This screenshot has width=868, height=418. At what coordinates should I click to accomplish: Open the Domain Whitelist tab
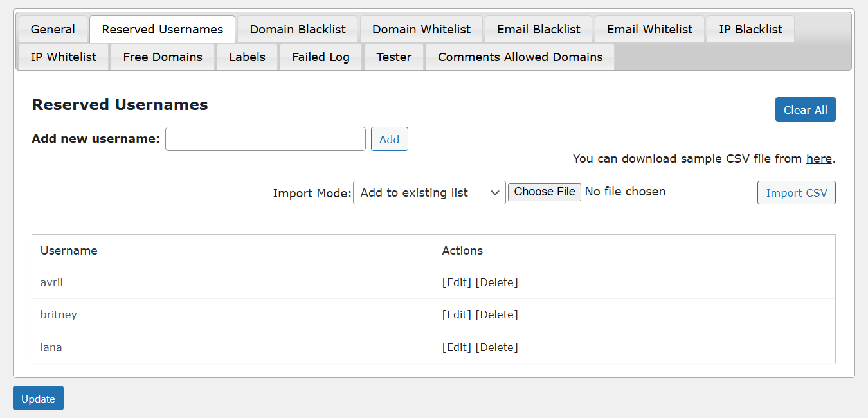point(421,29)
